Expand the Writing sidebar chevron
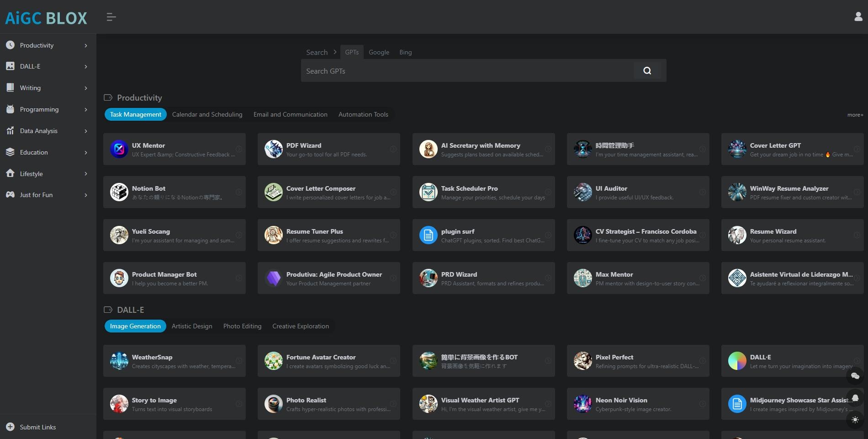868x439 pixels. 86,88
